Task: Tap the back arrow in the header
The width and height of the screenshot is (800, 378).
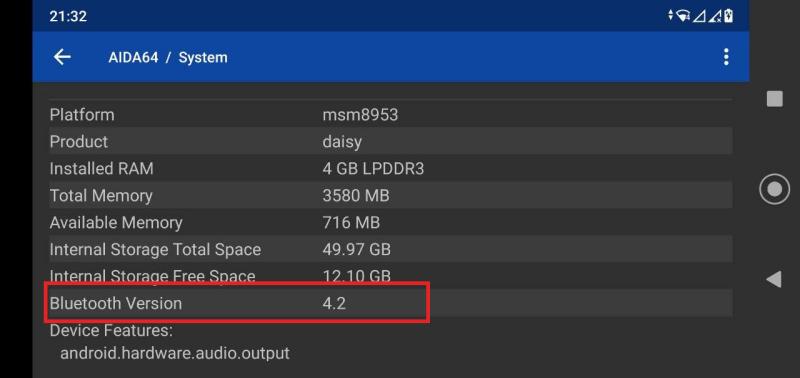Action: [x=62, y=57]
